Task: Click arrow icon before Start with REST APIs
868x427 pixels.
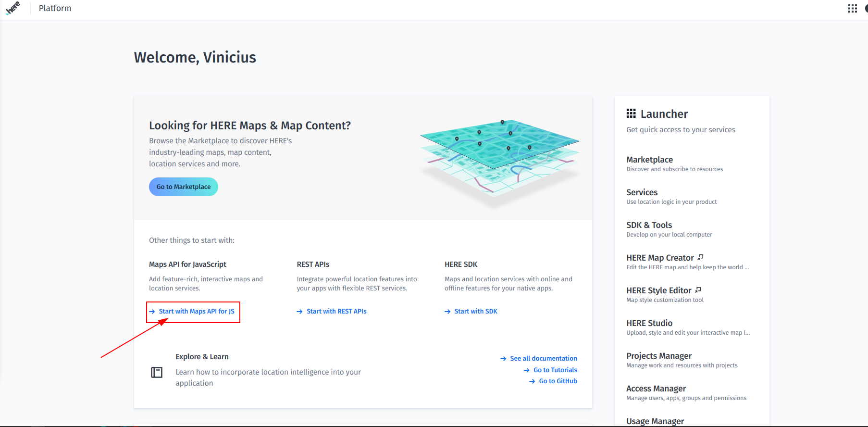Action: point(299,312)
